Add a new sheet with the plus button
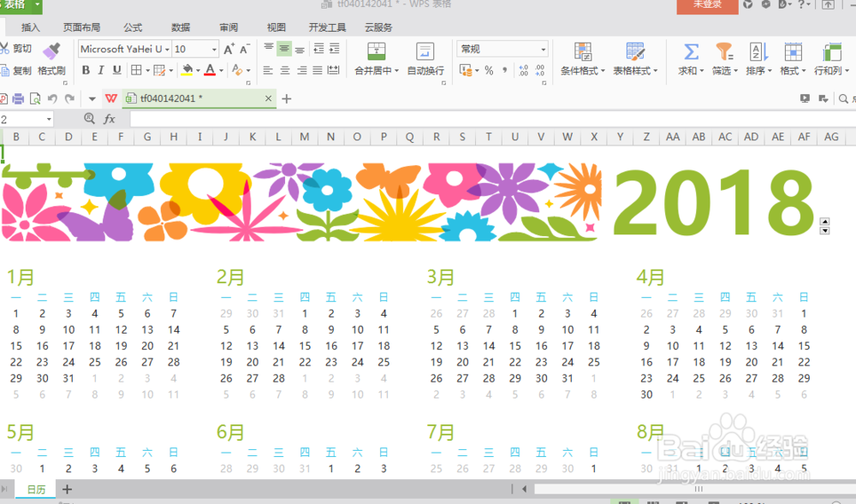This screenshot has height=504, width=856. coord(67,489)
